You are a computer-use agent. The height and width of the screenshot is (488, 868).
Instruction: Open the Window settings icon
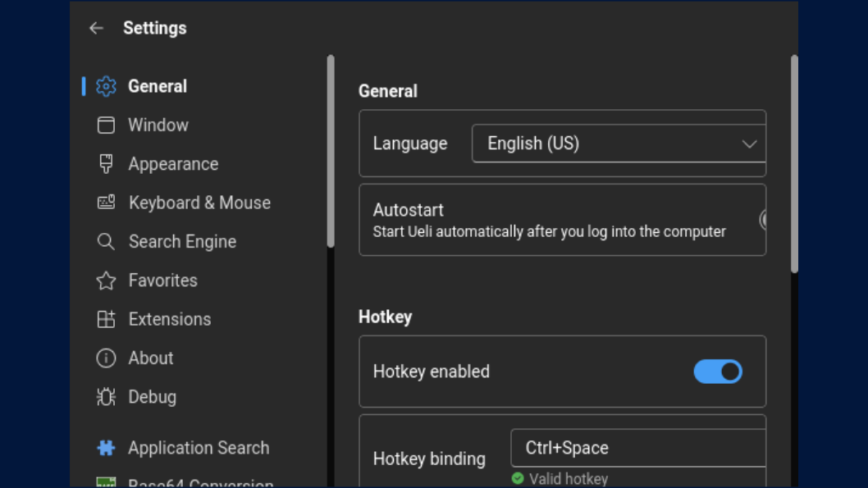pyautogui.click(x=106, y=125)
